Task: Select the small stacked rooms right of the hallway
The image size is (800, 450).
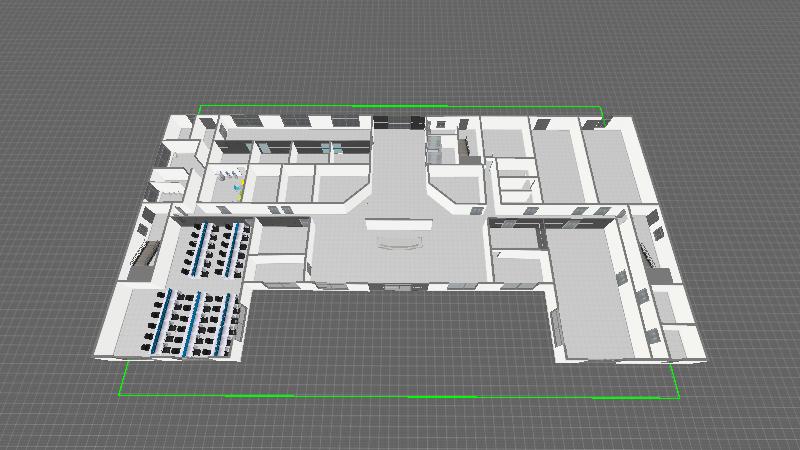Action: [x=515, y=178]
